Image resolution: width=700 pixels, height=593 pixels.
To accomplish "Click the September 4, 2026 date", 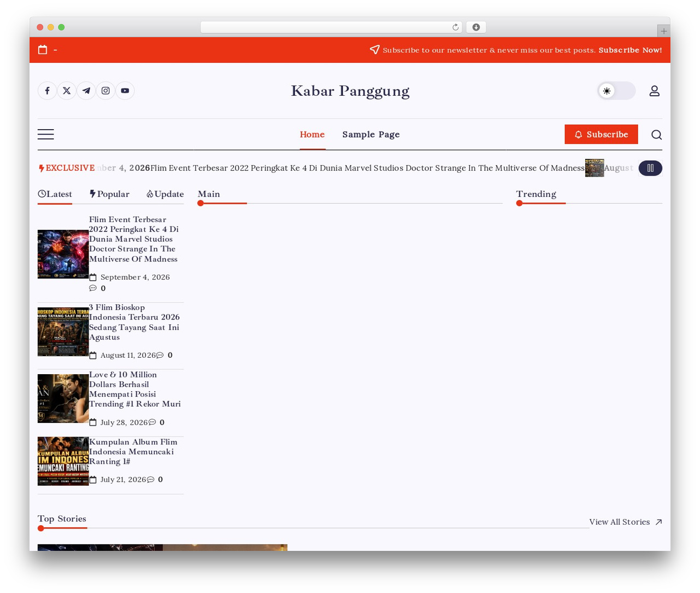I will click(135, 277).
